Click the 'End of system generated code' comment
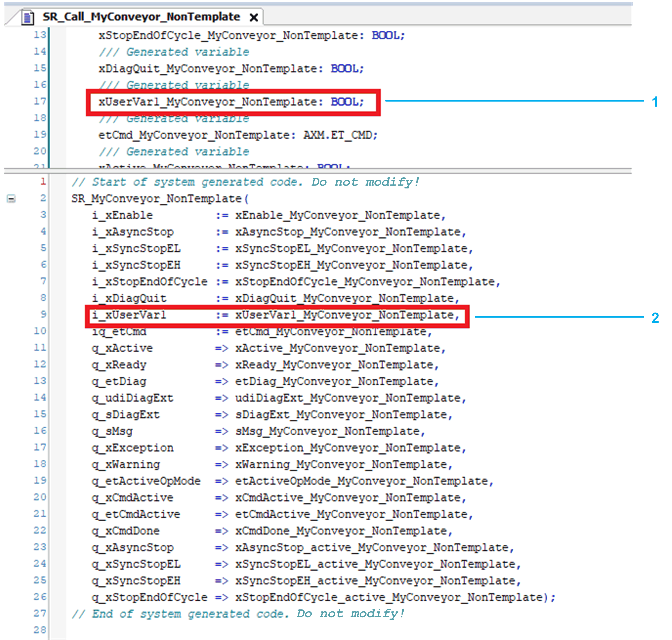Viewport: 672px width, 640px height. point(238,614)
